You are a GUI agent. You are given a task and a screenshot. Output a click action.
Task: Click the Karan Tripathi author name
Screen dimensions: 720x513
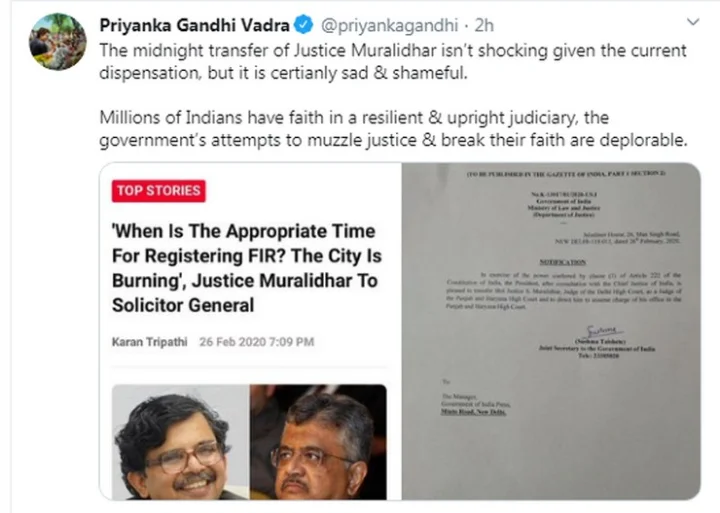(x=150, y=342)
